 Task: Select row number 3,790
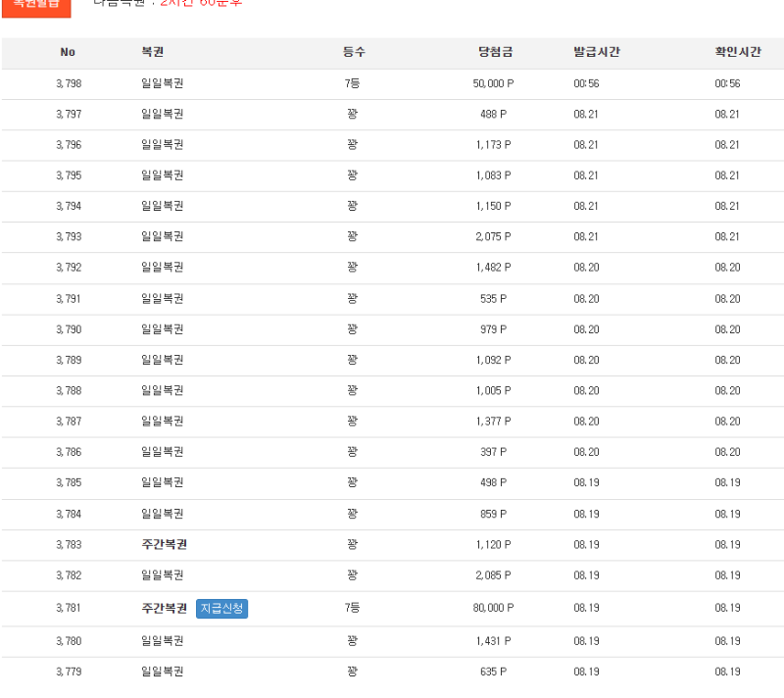pyautogui.click(x=69, y=329)
